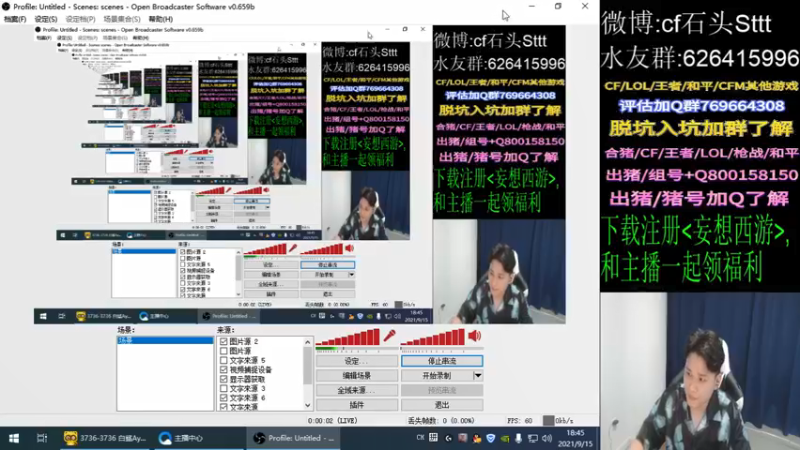Enable the 图片源 source checkbox
Viewport: 800px width, 450px height.
[x=223, y=351]
